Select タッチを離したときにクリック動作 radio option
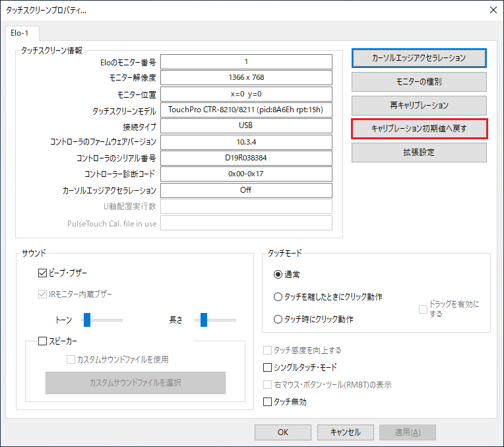504x447 pixels. 278,296
